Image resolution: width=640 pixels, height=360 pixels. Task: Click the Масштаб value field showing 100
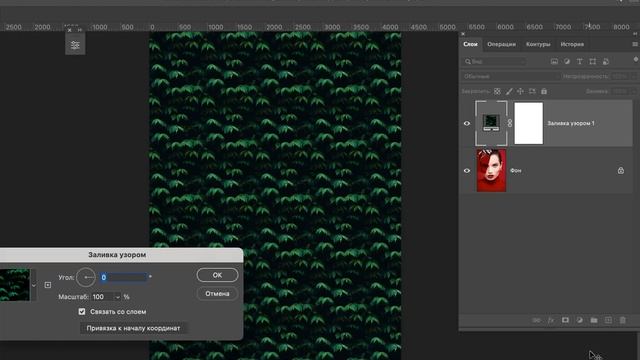click(x=102, y=297)
